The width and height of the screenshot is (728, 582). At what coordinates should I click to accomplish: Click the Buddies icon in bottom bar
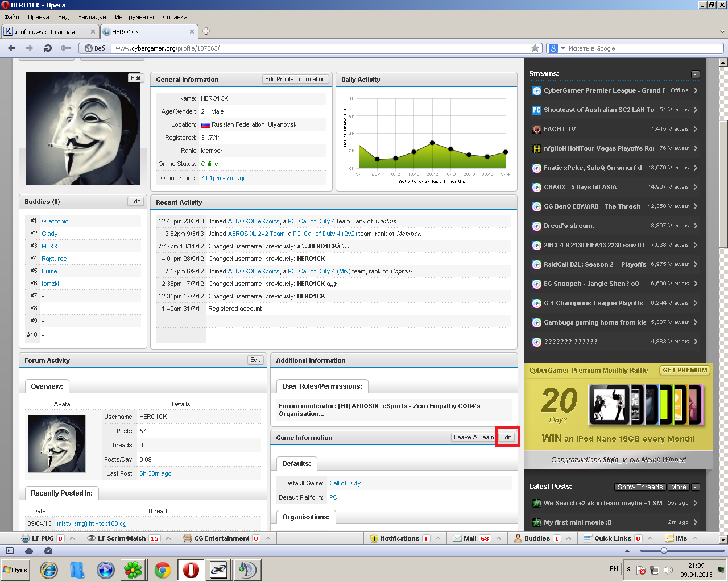coord(518,538)
